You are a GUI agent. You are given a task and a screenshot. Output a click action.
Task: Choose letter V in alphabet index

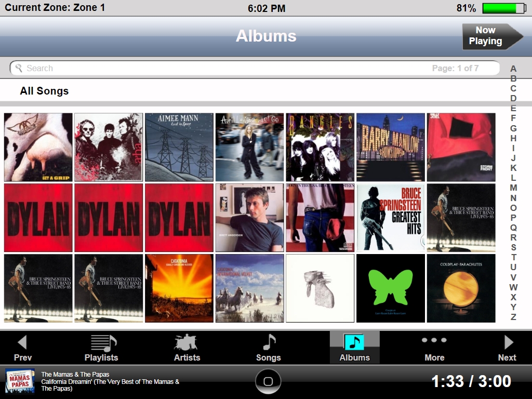point(513,277)
